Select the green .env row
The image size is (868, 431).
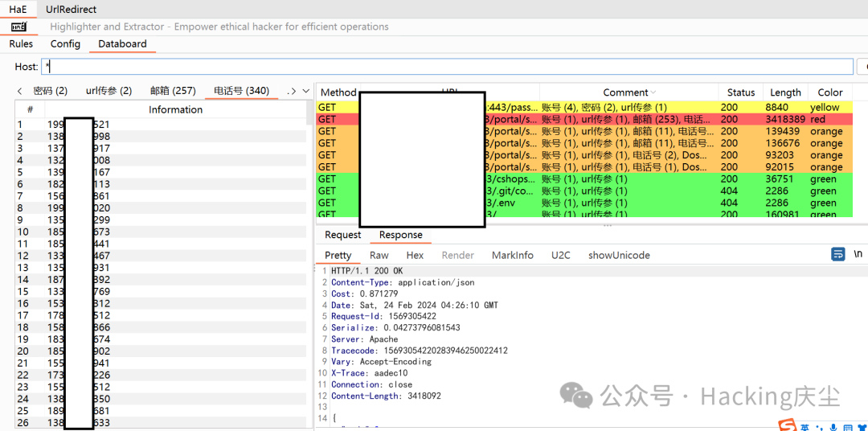tap(584, 203)
